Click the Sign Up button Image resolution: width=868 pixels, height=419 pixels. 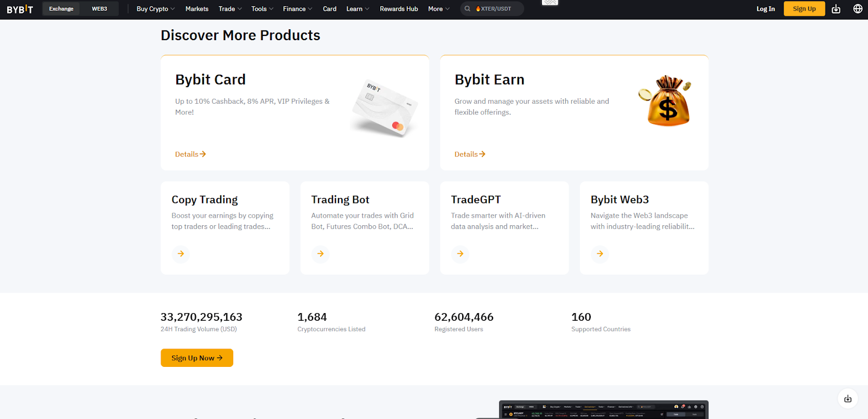(x=804, y=9)
